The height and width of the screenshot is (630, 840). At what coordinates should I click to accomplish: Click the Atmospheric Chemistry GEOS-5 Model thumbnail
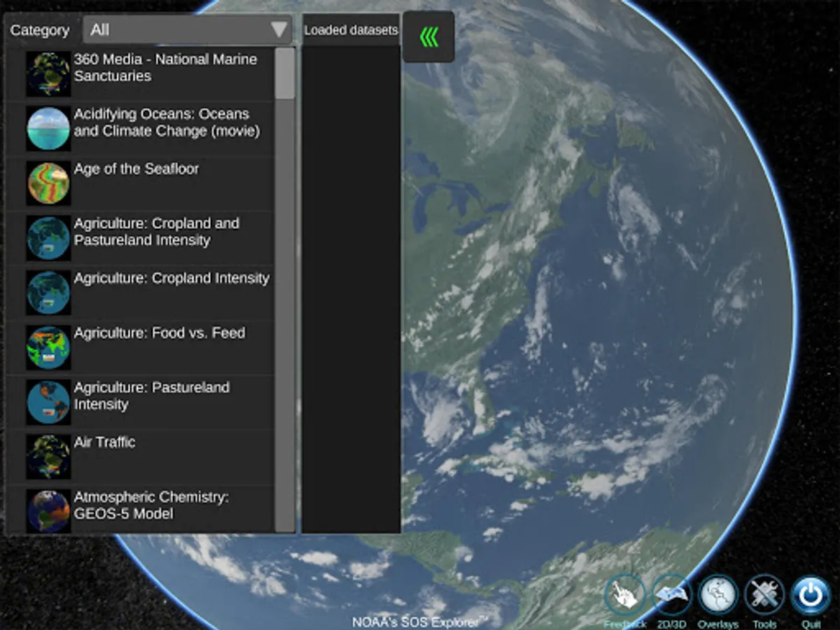[48, 510]
